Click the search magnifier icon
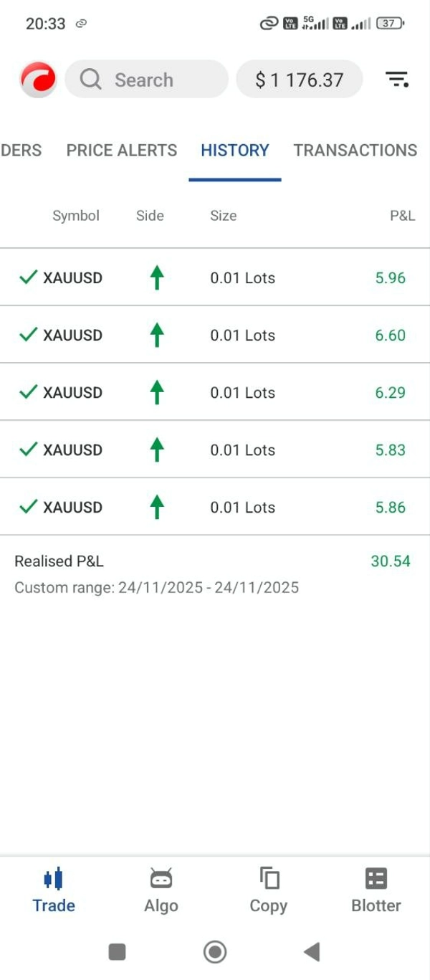This screenshot has width=430, height=980. click(91, 80)
